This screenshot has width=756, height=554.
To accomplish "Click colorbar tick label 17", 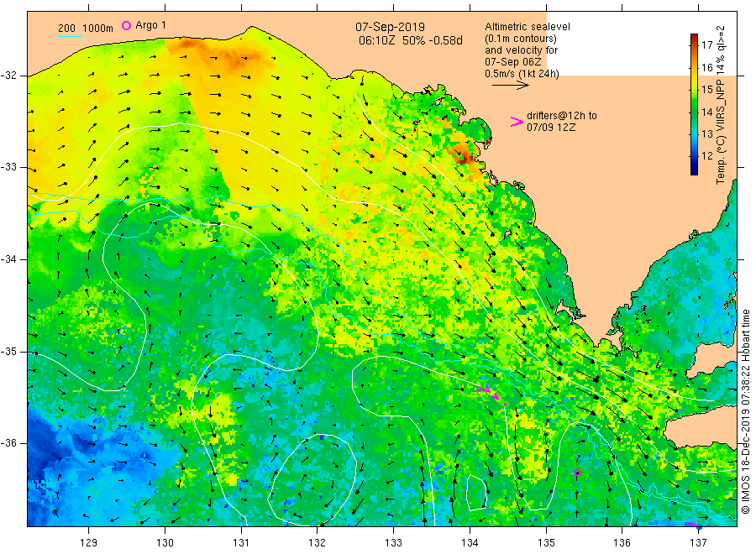I will click(x=706, y=44).
